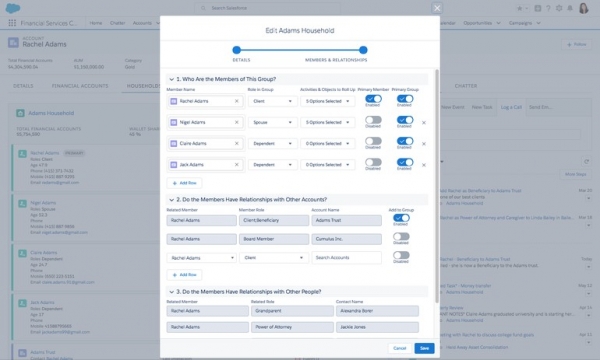Open Related Member dropdown in new account row

coord(201,258)
